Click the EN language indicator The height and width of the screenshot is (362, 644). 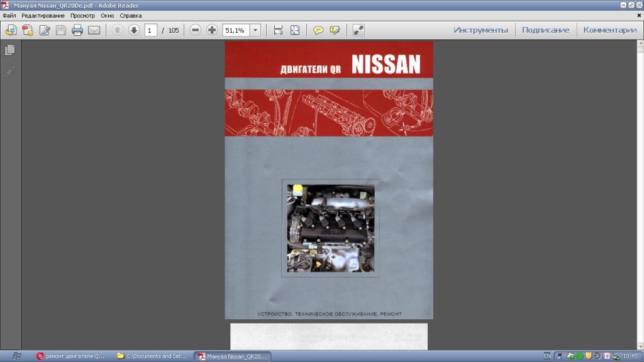coord(547,356)
